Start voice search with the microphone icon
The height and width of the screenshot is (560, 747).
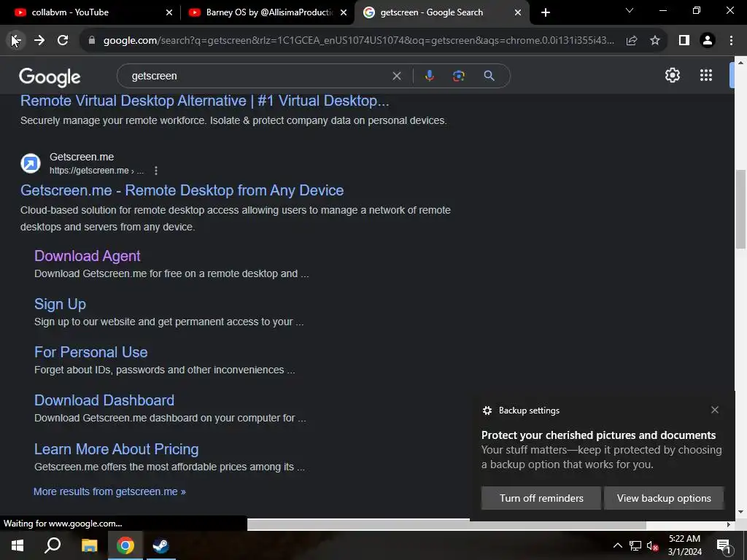[430, 76]
